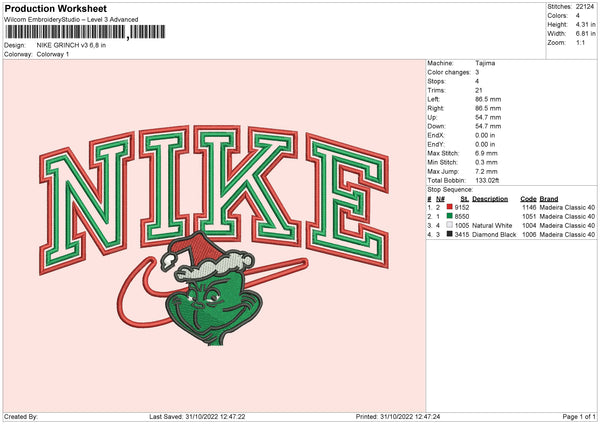Click the Brand column header
This screenshot has height=424, width=600.
[549, 199]
